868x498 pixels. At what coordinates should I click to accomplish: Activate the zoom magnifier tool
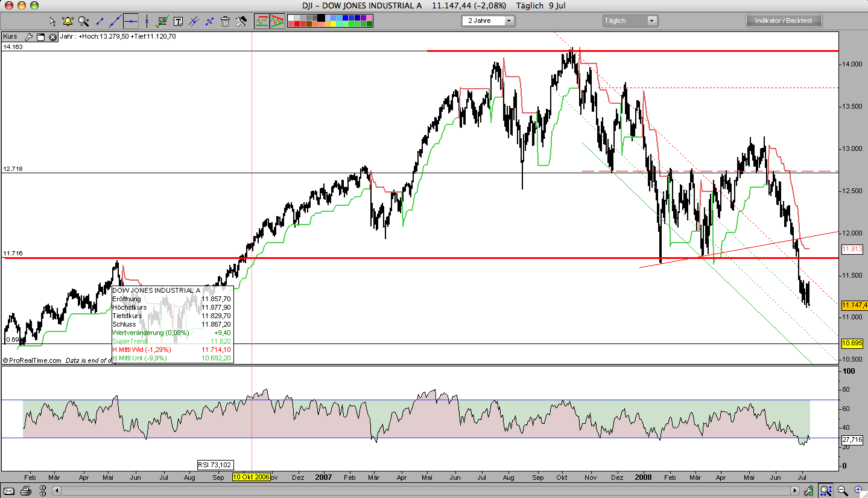point(83,21)
